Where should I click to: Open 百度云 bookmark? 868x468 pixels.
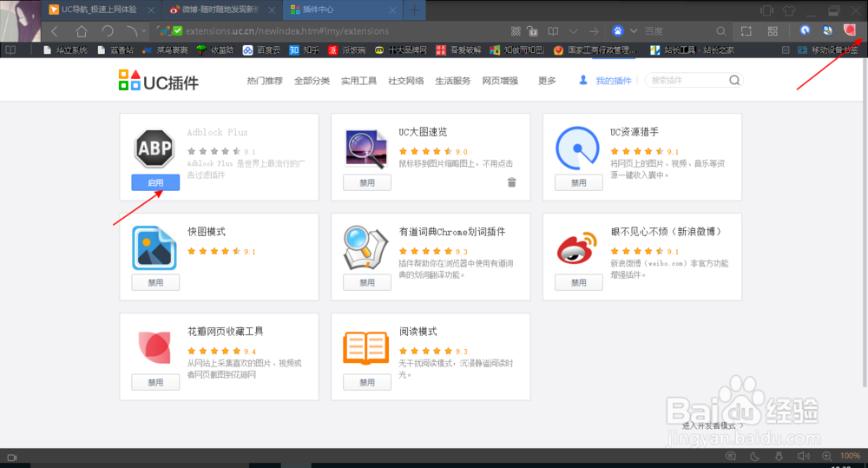262,49
